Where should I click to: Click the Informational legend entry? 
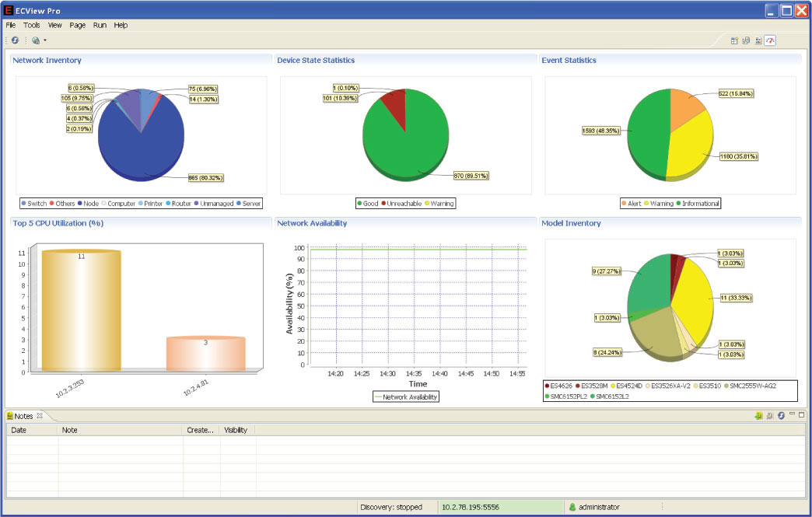(x=698, y=204)
